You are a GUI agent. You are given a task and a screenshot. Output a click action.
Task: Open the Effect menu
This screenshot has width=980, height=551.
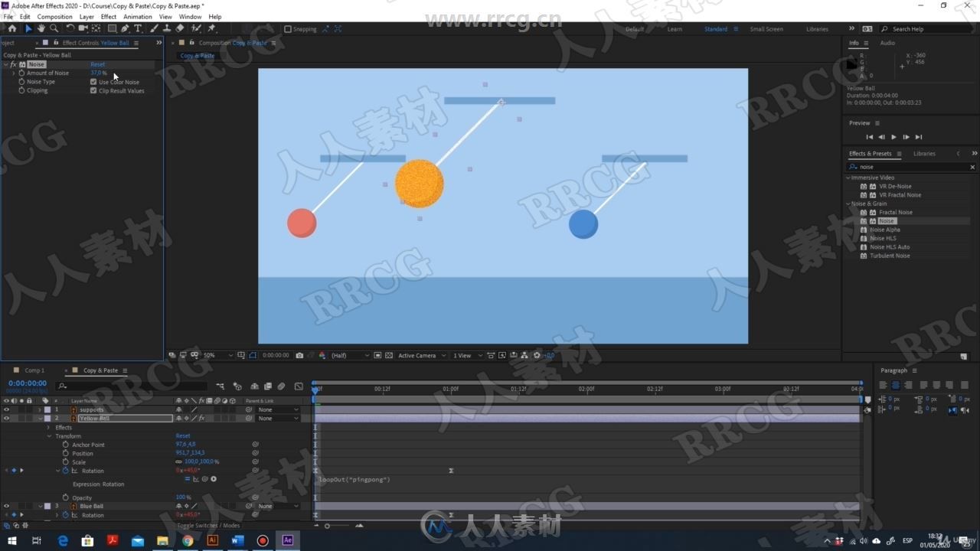(109, 16)
